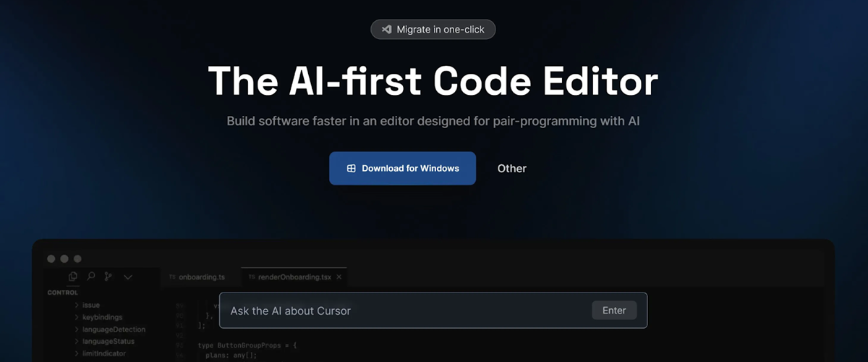Expand the issue folder chevron

[x=77, y=306]
